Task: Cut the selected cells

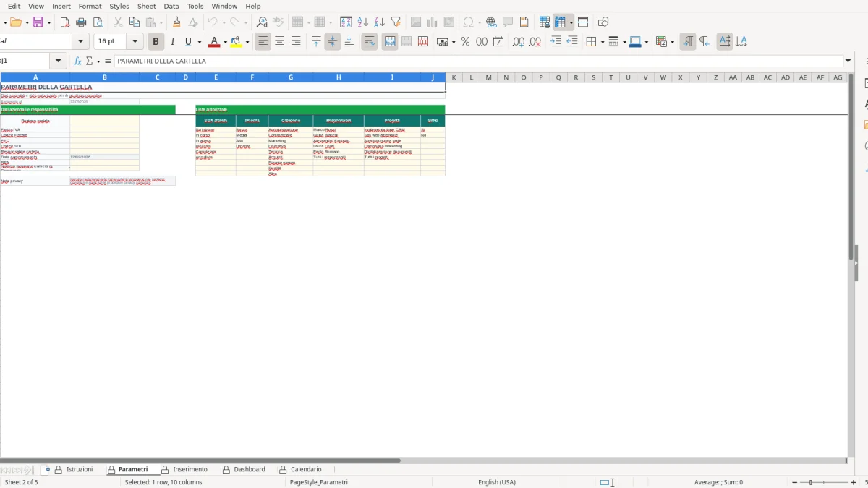Action: 118,22
